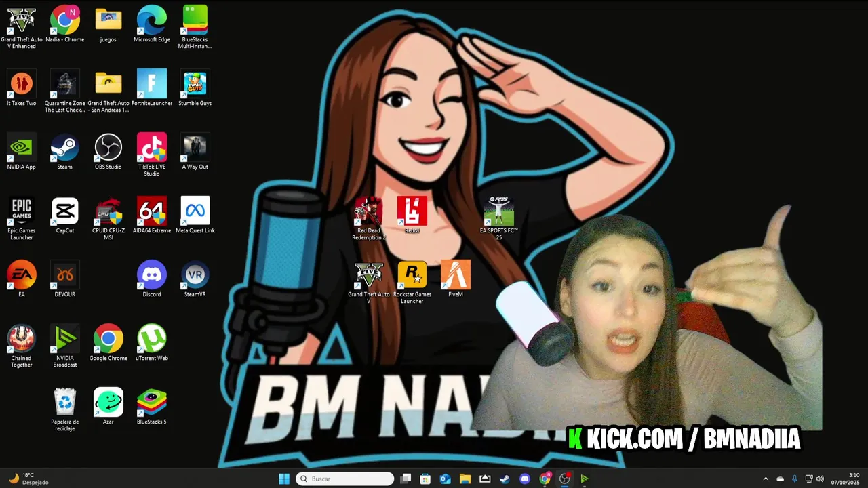The width and height of the screenshot is (868, 488).
Task: Open the clock showing 3:10 07/10/2025
Action: pos(845,479)
